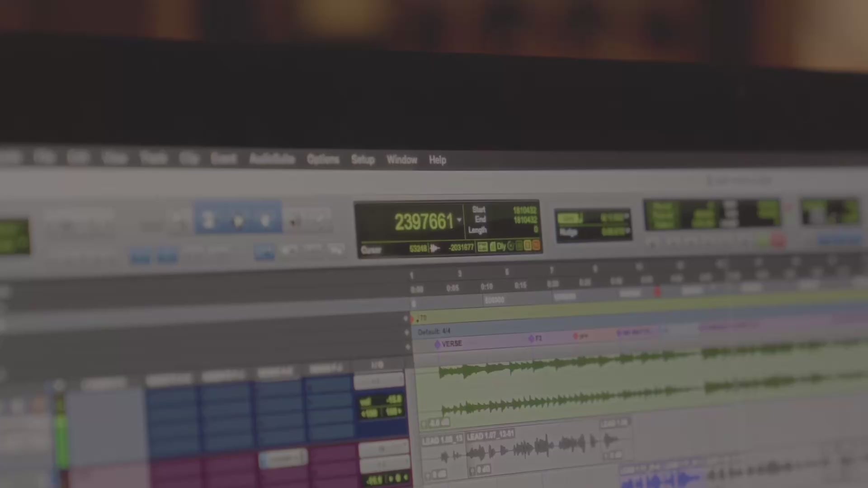Click the orange indicator icon in counter display
This screenshot has height=488, width=868.
click(x=536, y=245)
